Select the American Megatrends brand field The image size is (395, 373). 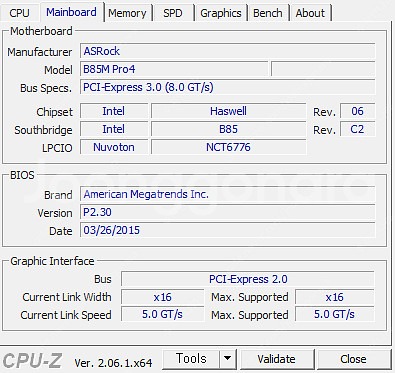[x=227, y=194]
